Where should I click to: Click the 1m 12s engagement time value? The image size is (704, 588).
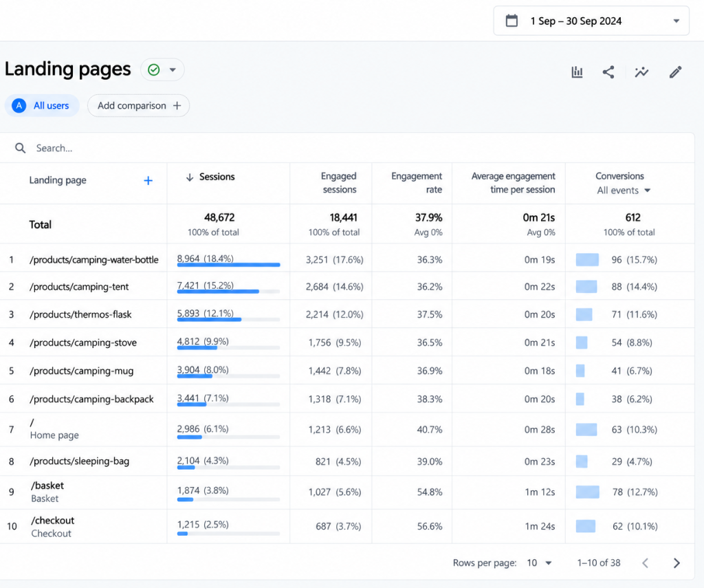pos(540,492)
